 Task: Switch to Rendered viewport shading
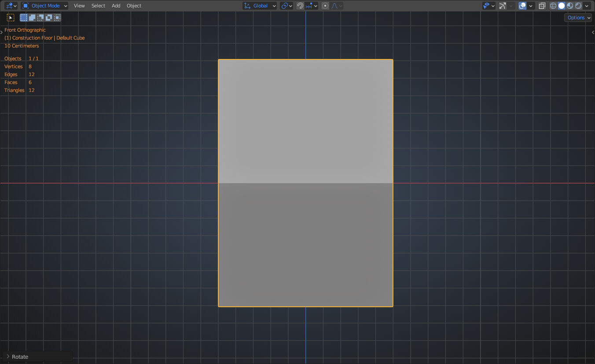click(x=578, y=6)
